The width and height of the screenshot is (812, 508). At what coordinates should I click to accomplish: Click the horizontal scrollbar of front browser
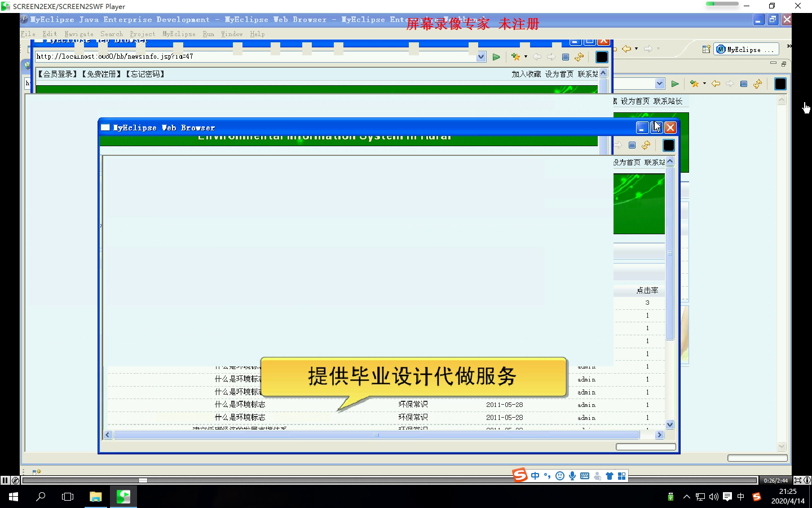(377, 435)
